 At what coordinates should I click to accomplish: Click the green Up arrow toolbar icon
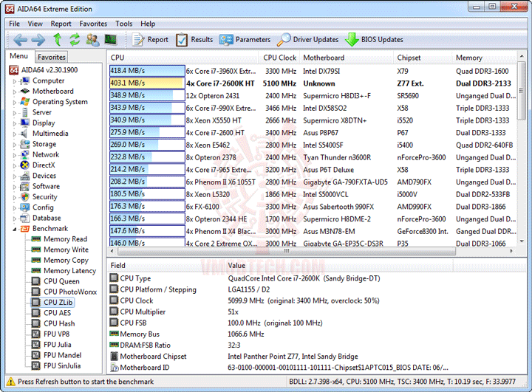click(x=58, y=40)
